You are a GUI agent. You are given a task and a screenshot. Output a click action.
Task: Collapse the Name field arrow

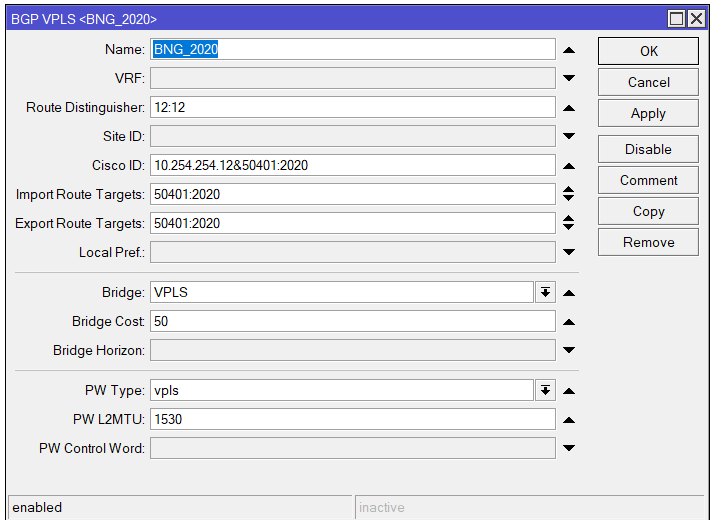tap(569, 50)
